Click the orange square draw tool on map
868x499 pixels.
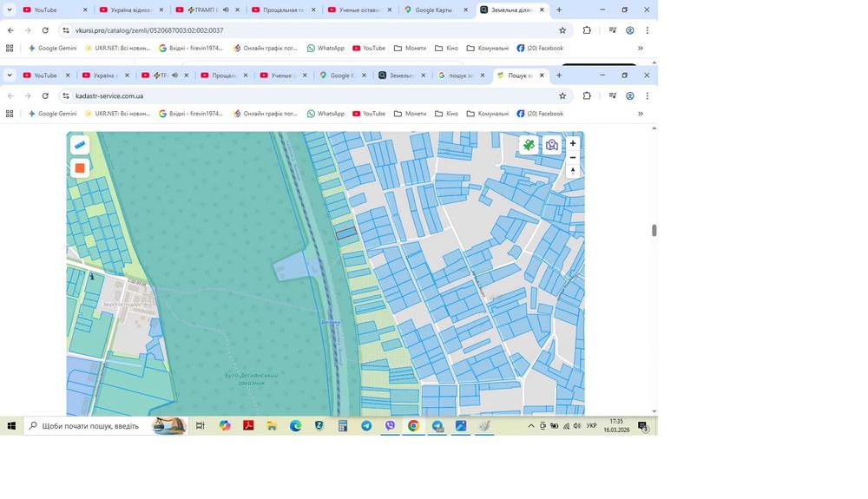[80, 168]
